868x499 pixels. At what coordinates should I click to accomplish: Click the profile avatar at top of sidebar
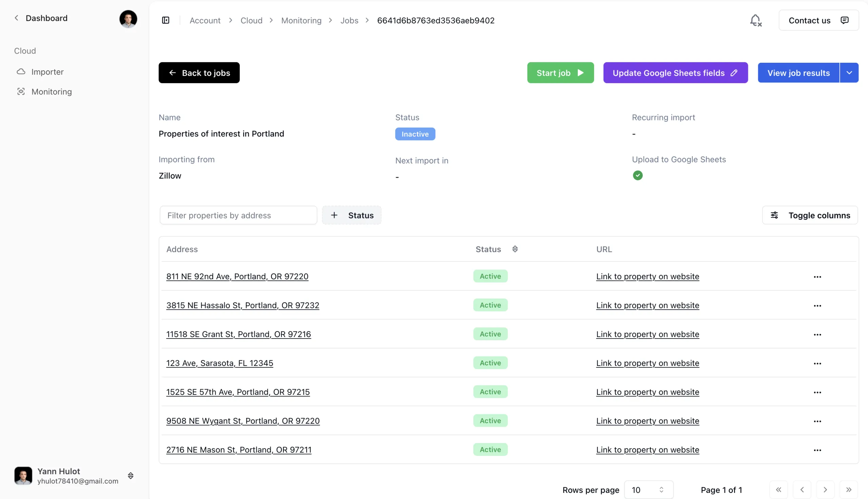pyautogui.click(x=128, y=19)
